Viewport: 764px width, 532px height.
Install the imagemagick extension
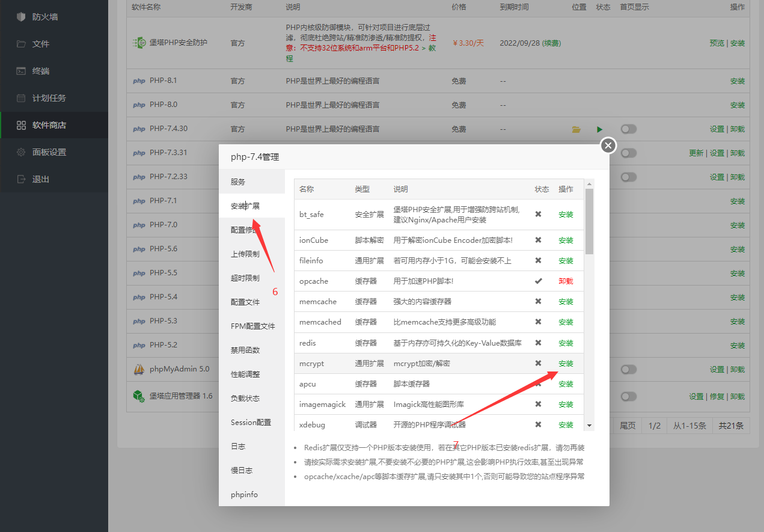coord(566,405)
